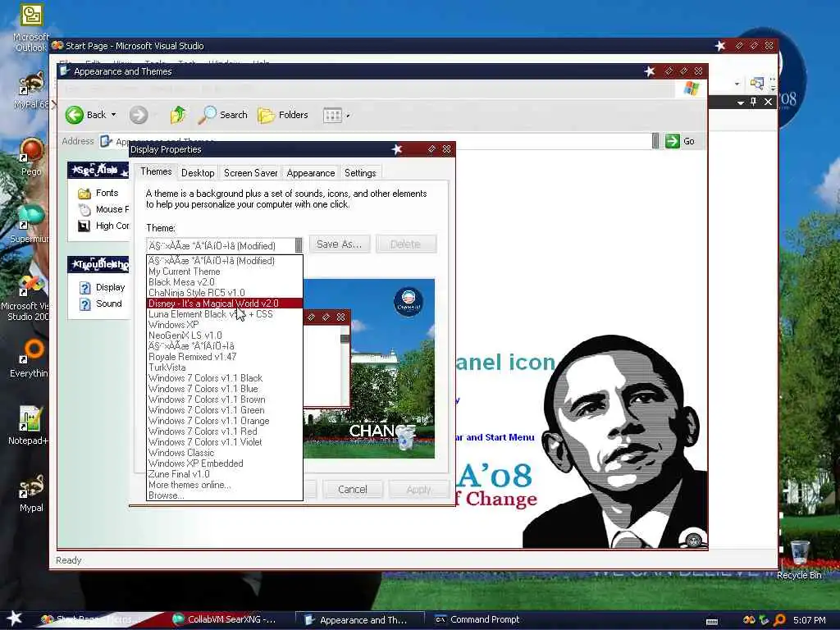Click the star Start button on taskbar
Image resolution: width=840 pixels, height=630 pixels.
point(15,619)
